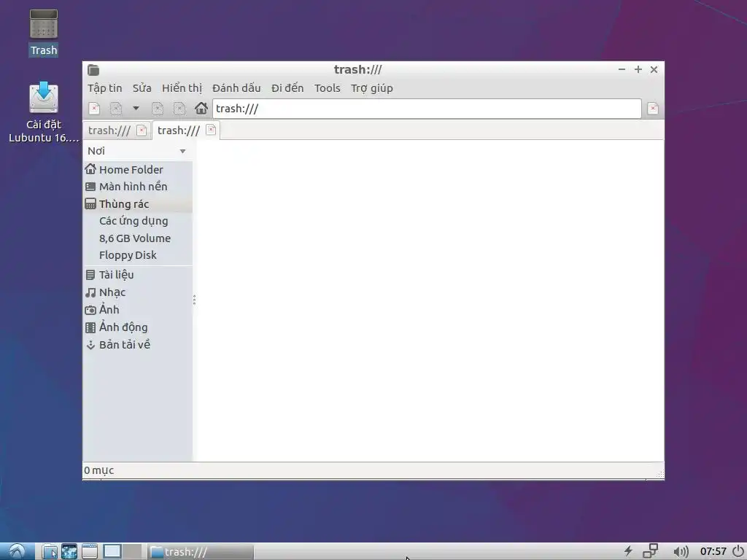Open the Hiển thị menu
The image size is (747, 560).
182,88
